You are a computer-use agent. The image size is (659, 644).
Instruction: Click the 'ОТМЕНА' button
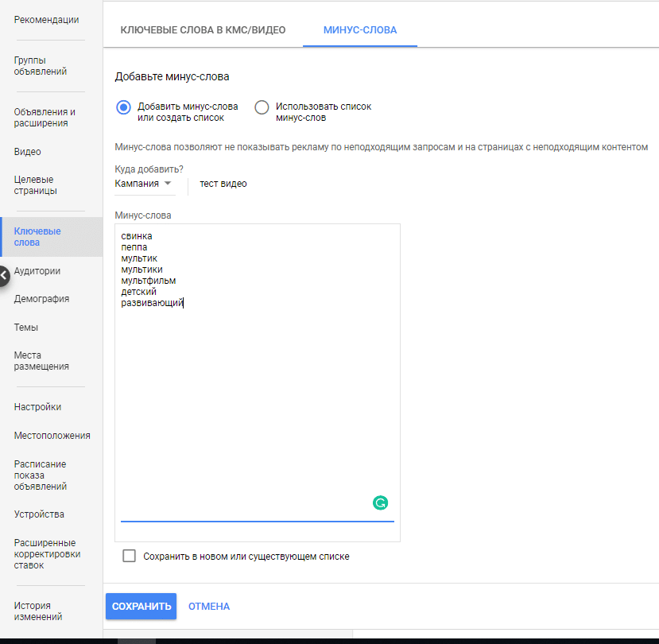pyautogui.click(x=208, y=606)
